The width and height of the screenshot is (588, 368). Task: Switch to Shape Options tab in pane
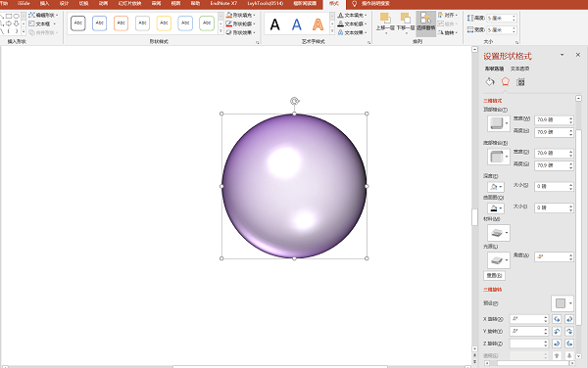tap(494, 69)
